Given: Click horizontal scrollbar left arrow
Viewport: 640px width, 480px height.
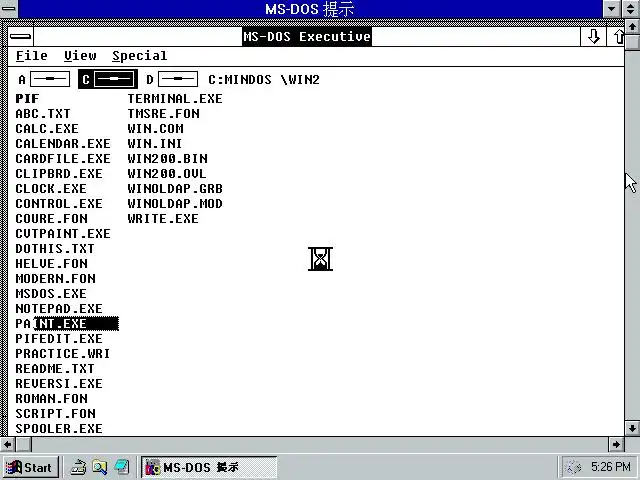Looking at the screenshot, I should (7, 444).
